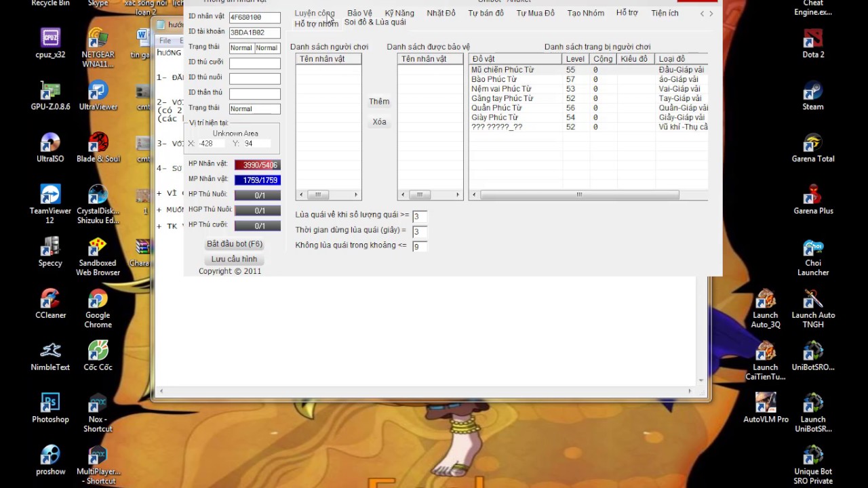Open the Photoshop desktop shortcut
Screen dimensions: 868x488
point(50,408)
